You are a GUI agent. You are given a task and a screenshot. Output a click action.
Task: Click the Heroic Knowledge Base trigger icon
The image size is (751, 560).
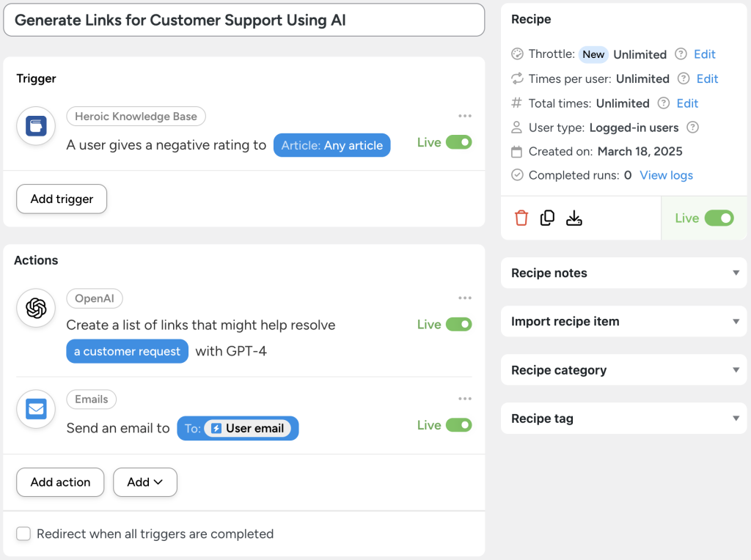(x=35, y=125)
